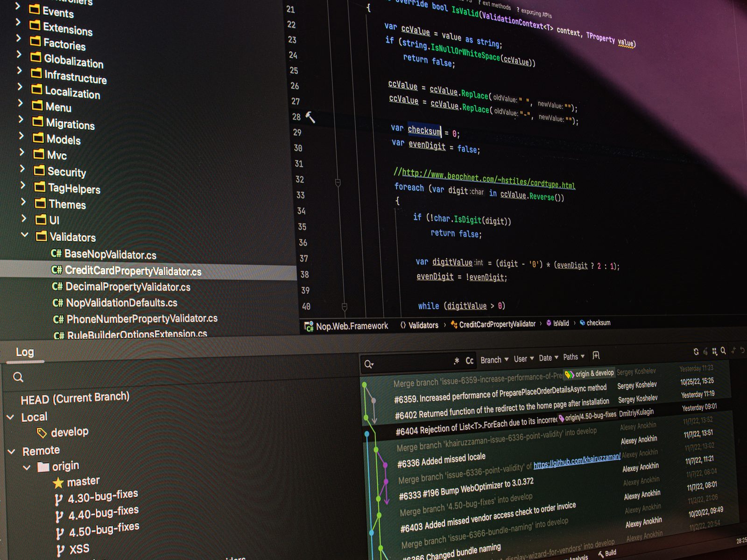Click the Refresh icon in the Git log toolbar

(696, 351)
